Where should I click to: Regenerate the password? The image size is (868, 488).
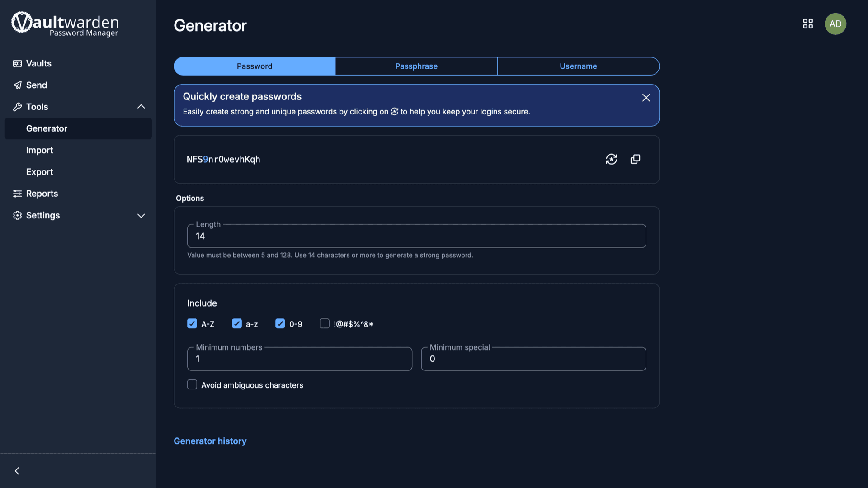[611, 159]
